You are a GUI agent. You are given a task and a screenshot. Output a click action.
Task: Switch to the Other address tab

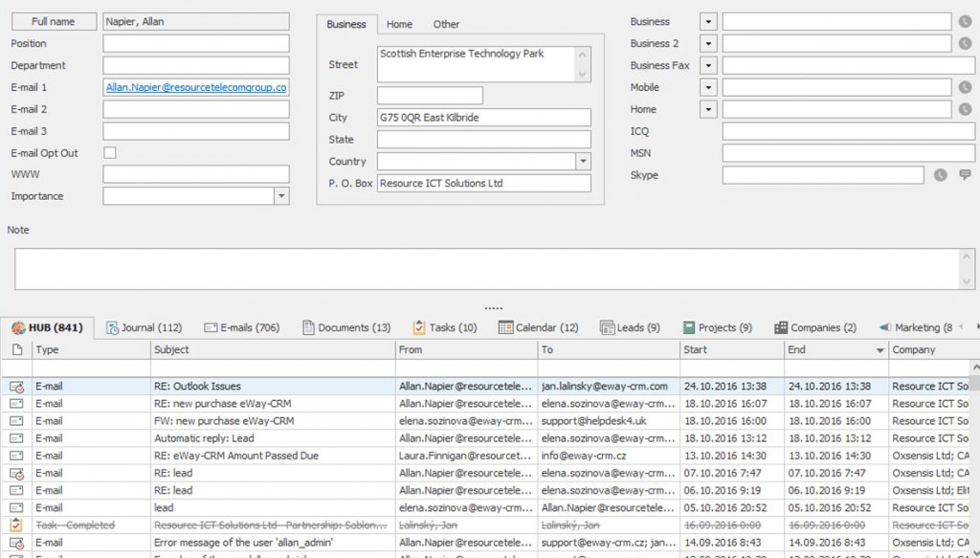coord(446,24)
